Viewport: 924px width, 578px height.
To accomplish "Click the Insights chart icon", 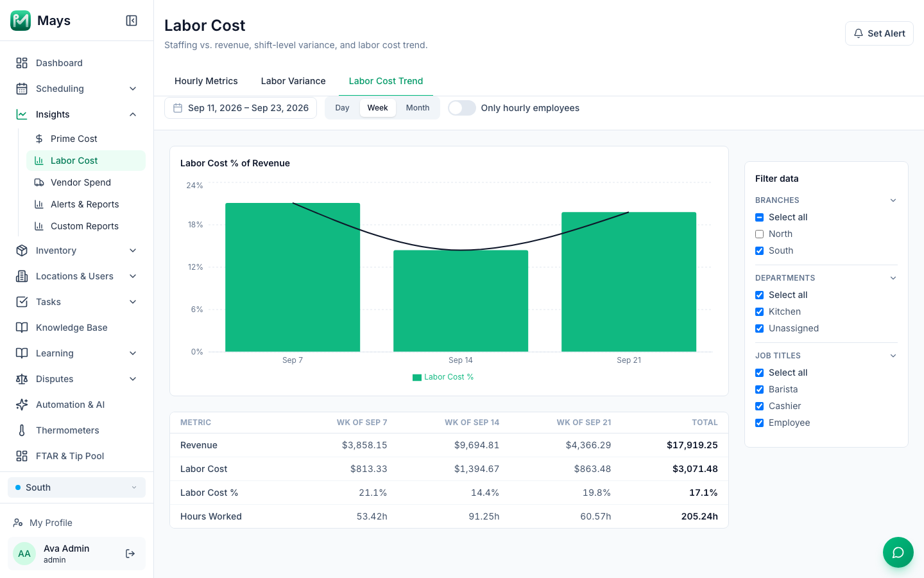I will (22, 114).
